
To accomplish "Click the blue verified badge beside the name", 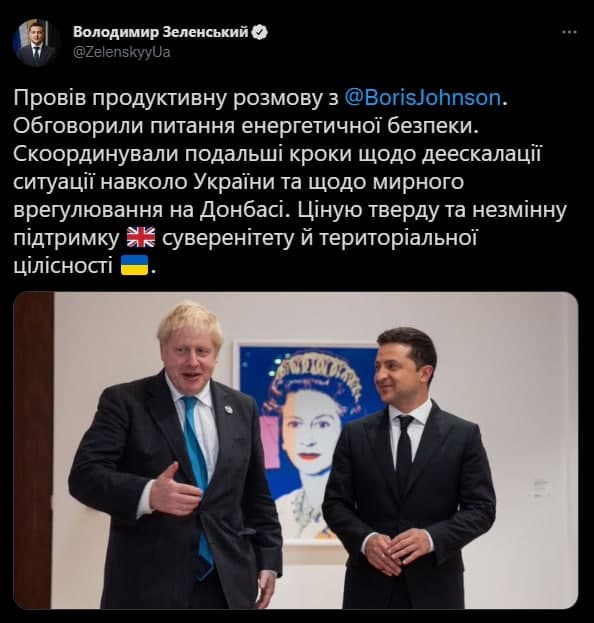I will [x=260, y=32].
